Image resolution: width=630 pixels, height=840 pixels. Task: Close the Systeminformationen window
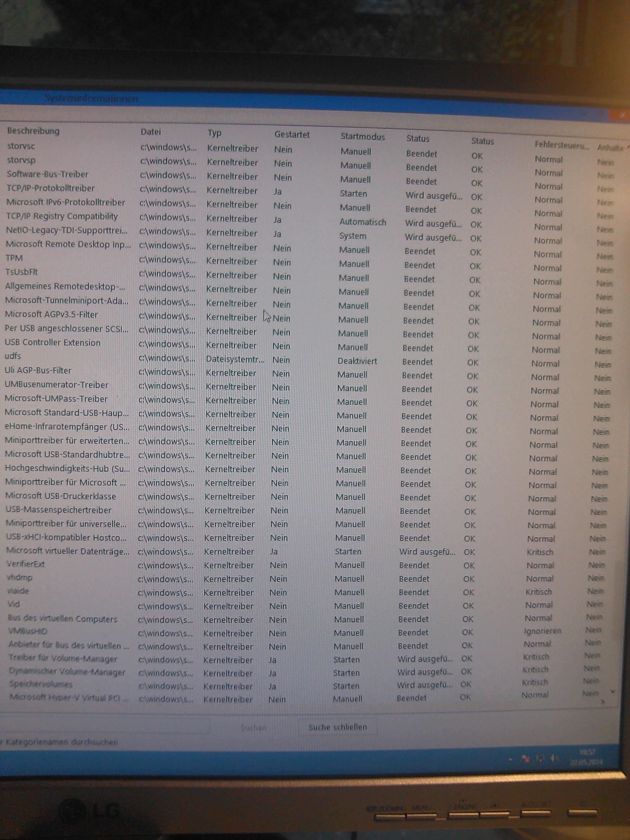[x=623, y=115]
